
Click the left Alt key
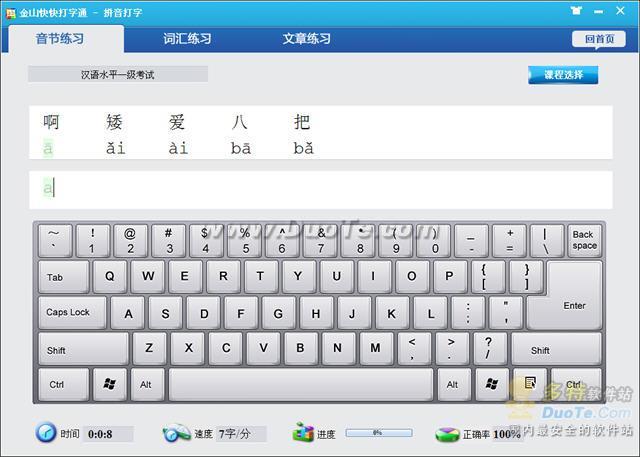pyautogui.click(x=147, y=384)
